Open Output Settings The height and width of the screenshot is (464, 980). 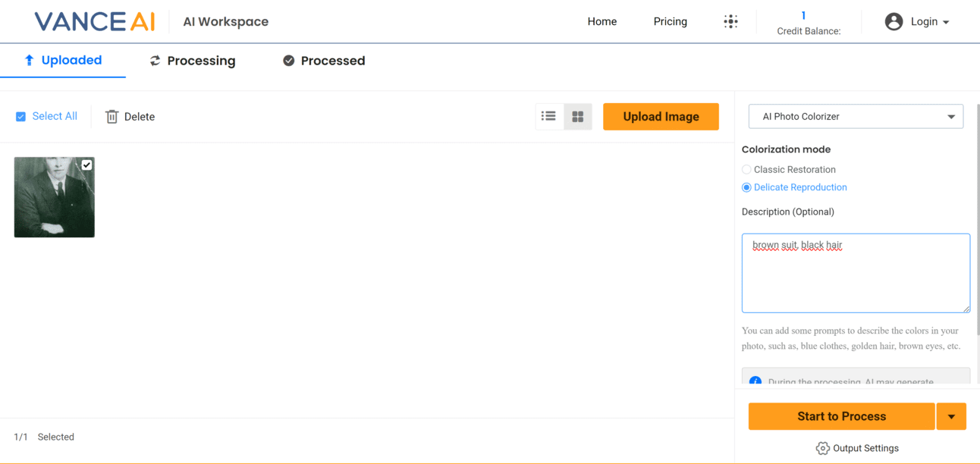(857, 448)
